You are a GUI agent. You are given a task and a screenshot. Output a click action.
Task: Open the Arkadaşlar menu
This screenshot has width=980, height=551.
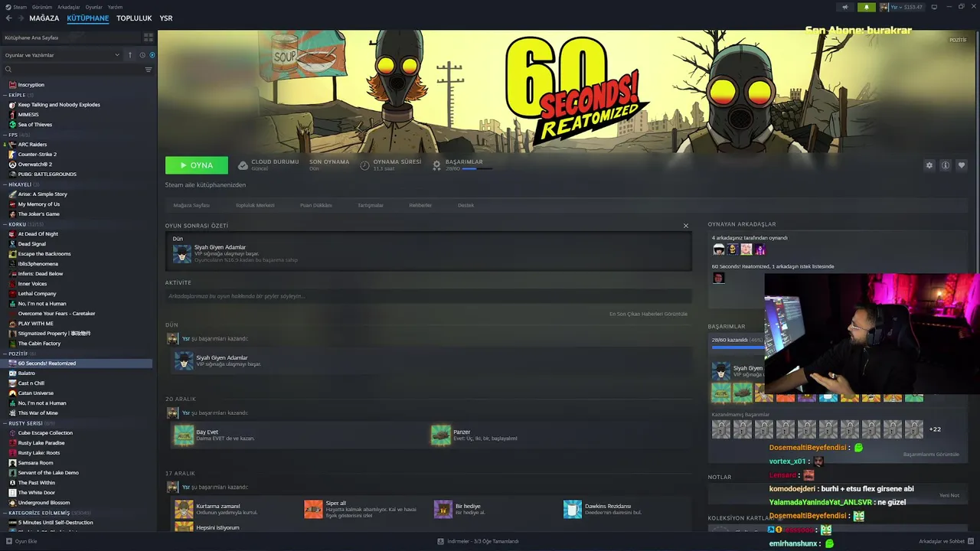click(x=69, y=7)
